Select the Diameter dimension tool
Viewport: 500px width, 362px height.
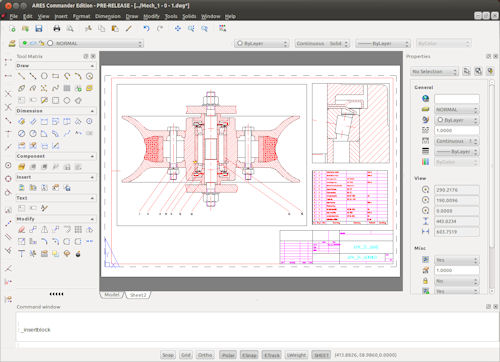tap(21, 134)
